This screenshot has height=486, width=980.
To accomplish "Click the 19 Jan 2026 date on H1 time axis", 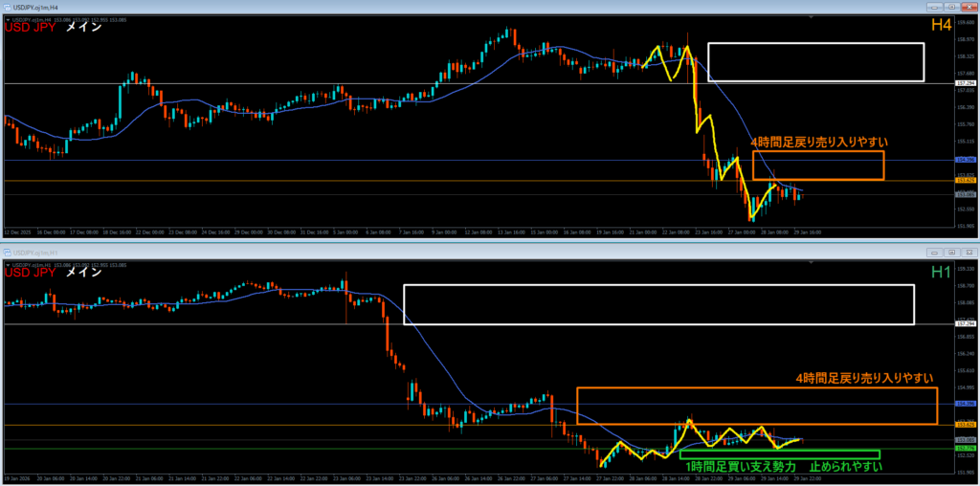I will point(16,478).
